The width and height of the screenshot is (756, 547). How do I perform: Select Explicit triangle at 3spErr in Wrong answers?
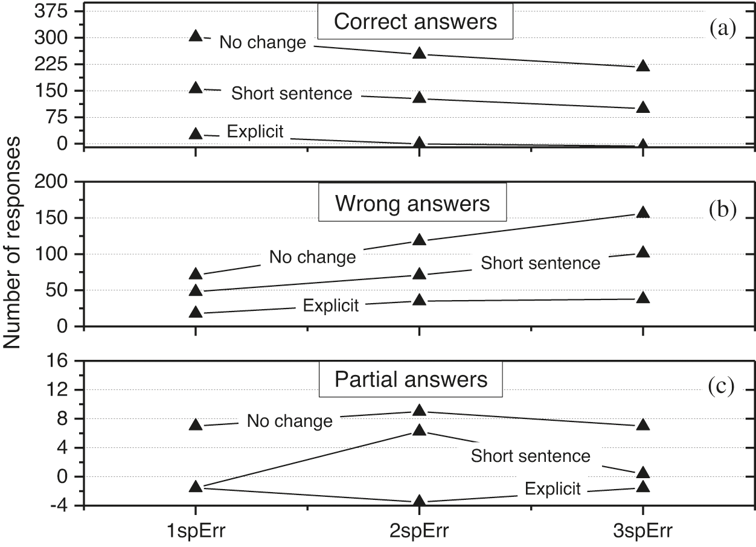643,298
